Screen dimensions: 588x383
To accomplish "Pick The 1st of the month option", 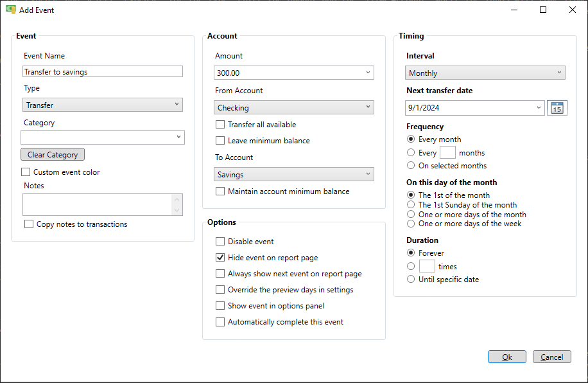I will (411, 195).
